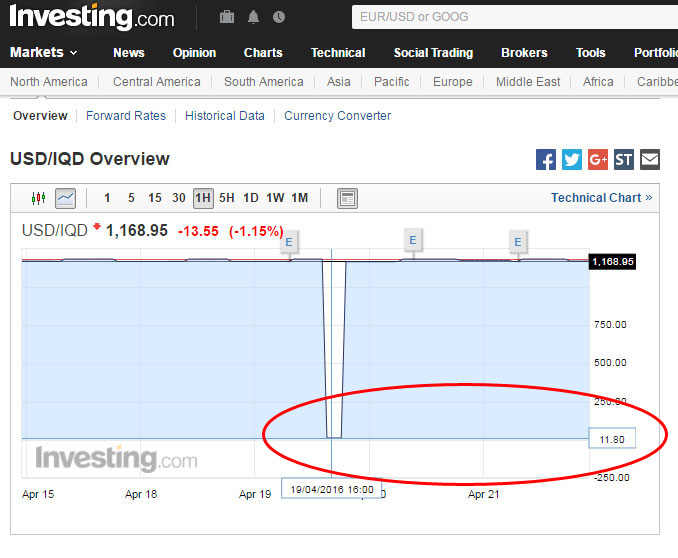The image size is (678, 558).
Task: Select Europe region
Action: (453, 82)
